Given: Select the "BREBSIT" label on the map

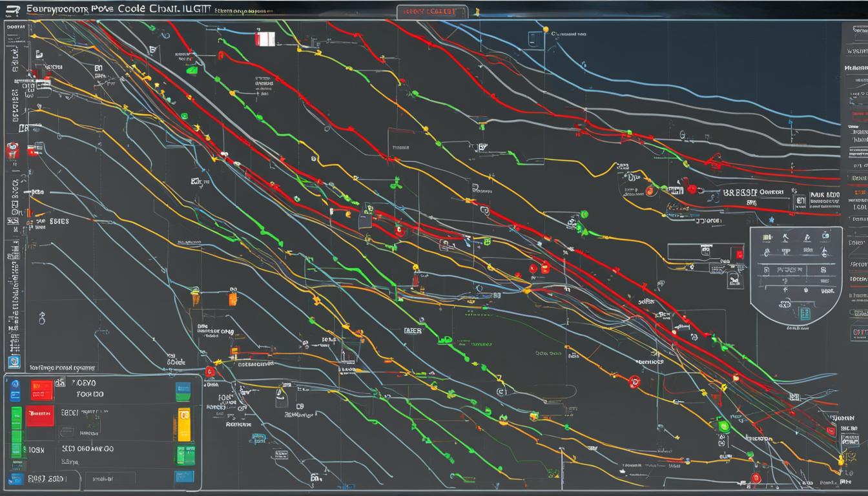Looking at the screenshot, I should tap(738, 192).
